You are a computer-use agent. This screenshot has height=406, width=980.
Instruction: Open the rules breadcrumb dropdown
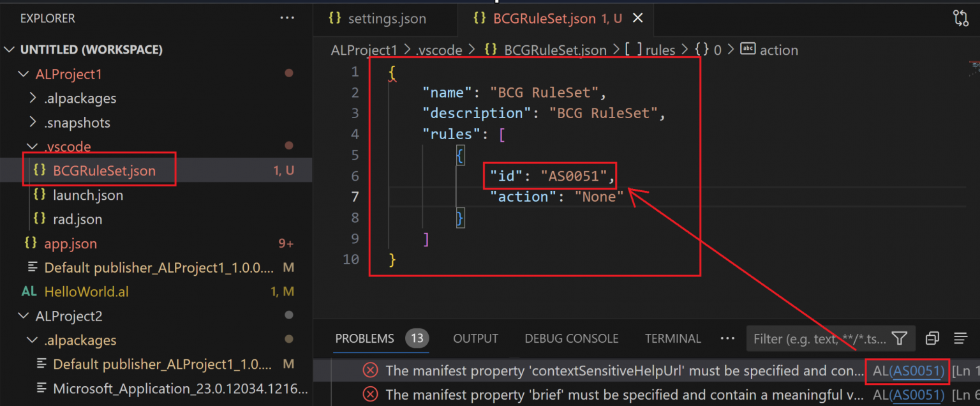660,50
